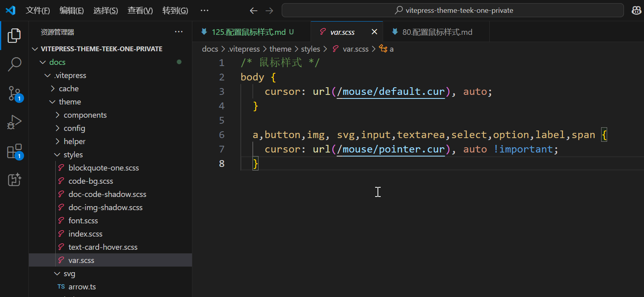Open the Extensions view

point(14,151)
